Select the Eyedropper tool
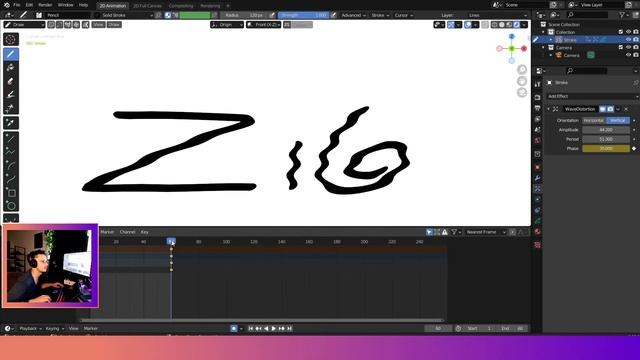This screenshot has width=640, height=360. coord(11,123)
